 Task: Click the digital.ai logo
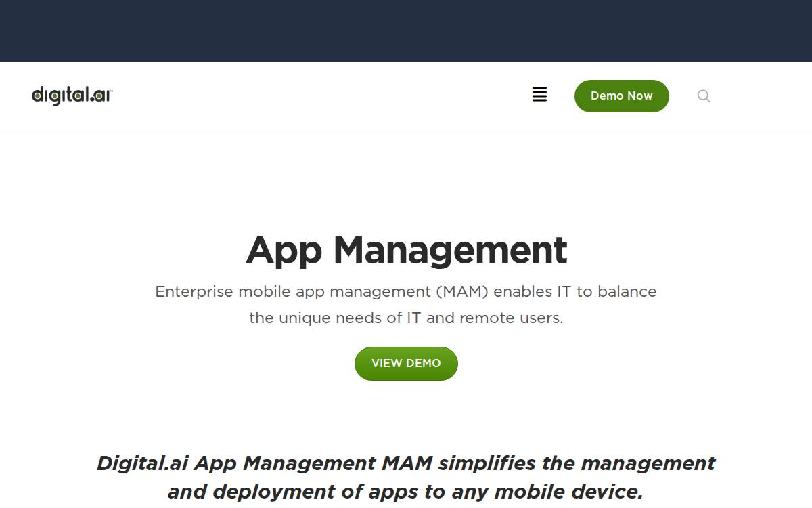(x=72, y=96)
